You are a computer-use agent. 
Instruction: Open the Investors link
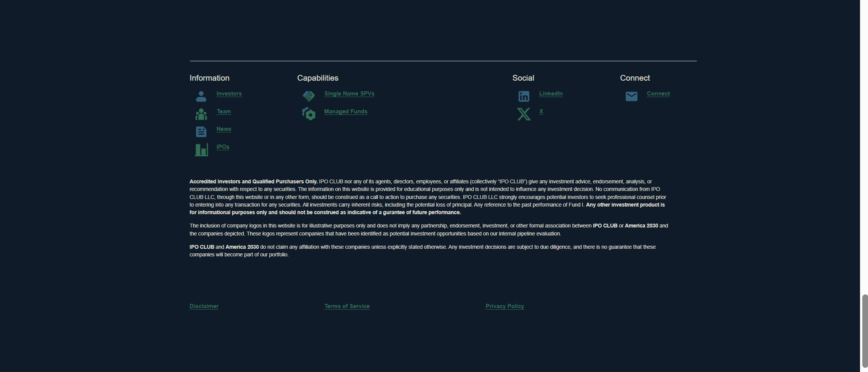pos(229,94)
